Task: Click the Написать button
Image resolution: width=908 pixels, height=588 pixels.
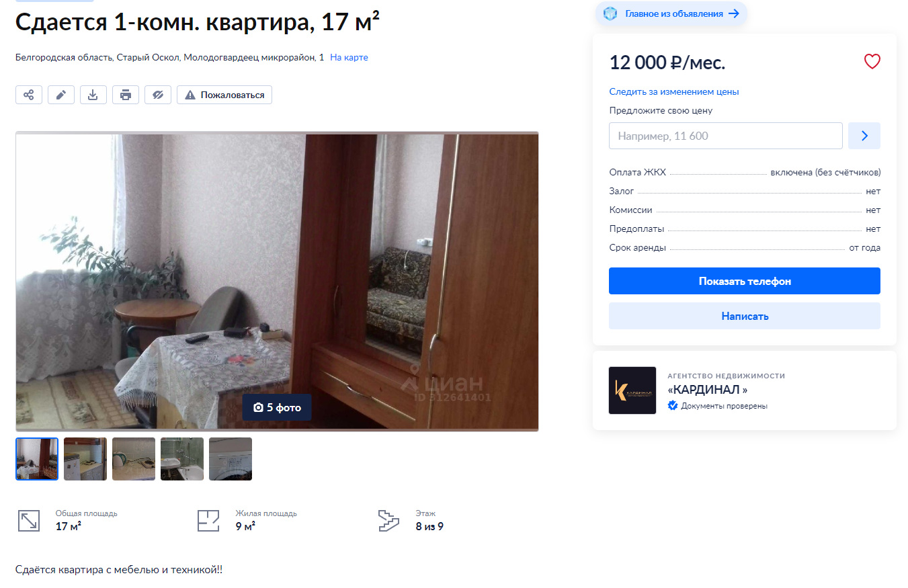Action: [x=745, y=316]
